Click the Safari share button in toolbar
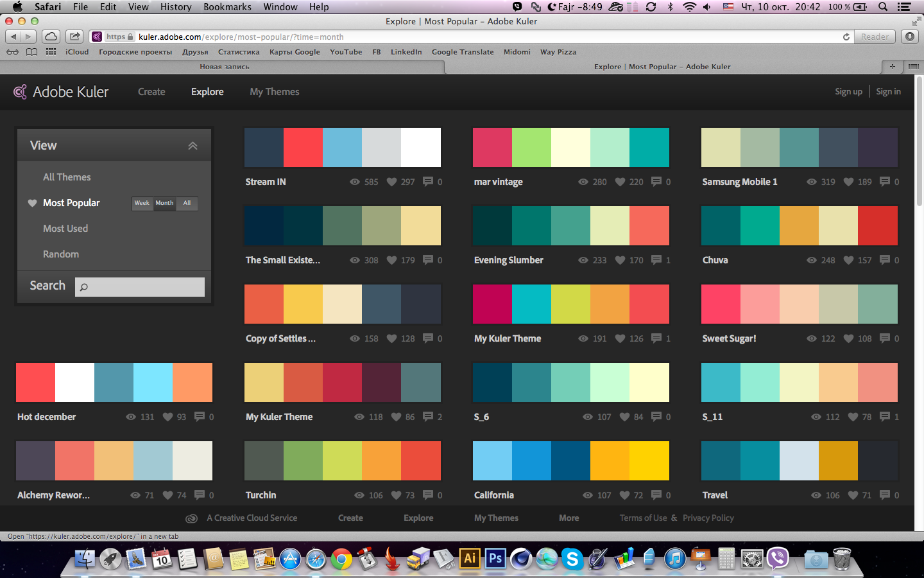The image size is (924, 578). (x=75, y=37)
